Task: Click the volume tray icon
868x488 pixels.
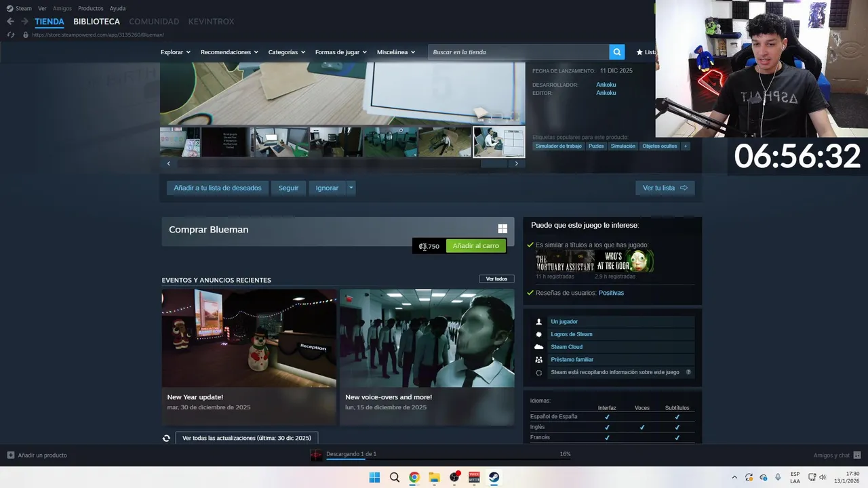Action: (823, 477)
